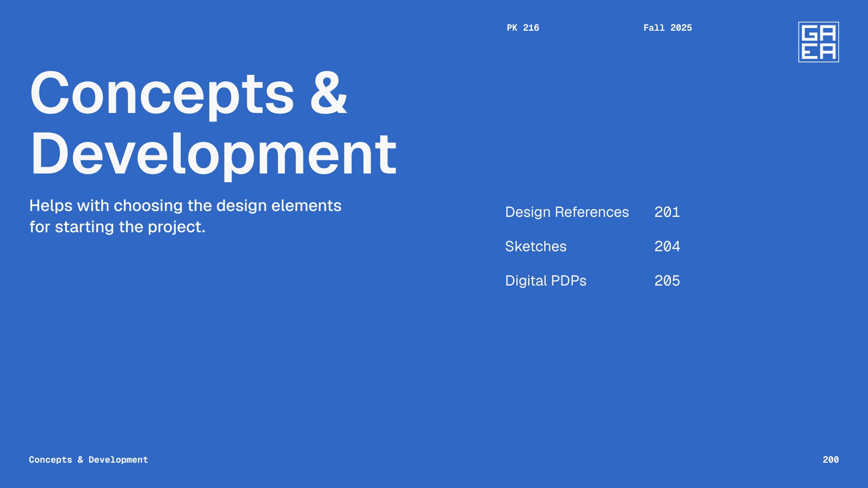Click the slide number 200 in footer
The height and width of the screenshot is (488, 868).
(x=830, y=460)
